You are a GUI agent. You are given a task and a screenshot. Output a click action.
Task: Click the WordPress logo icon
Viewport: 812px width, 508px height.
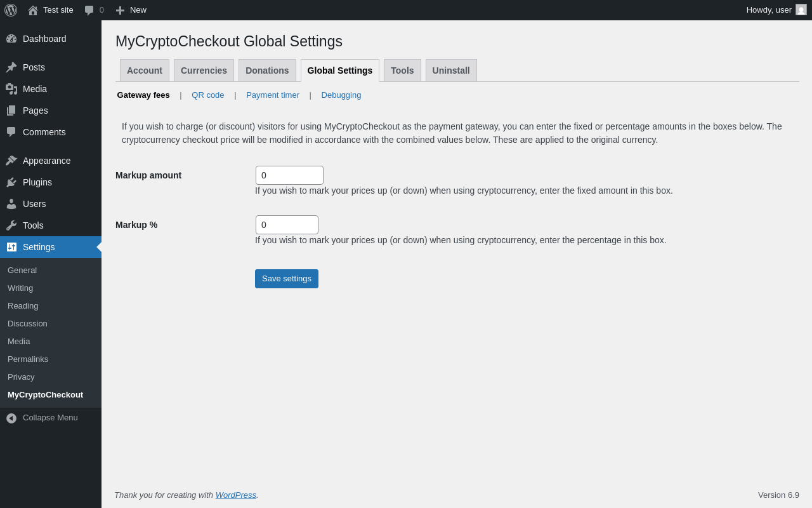[11, 10]
